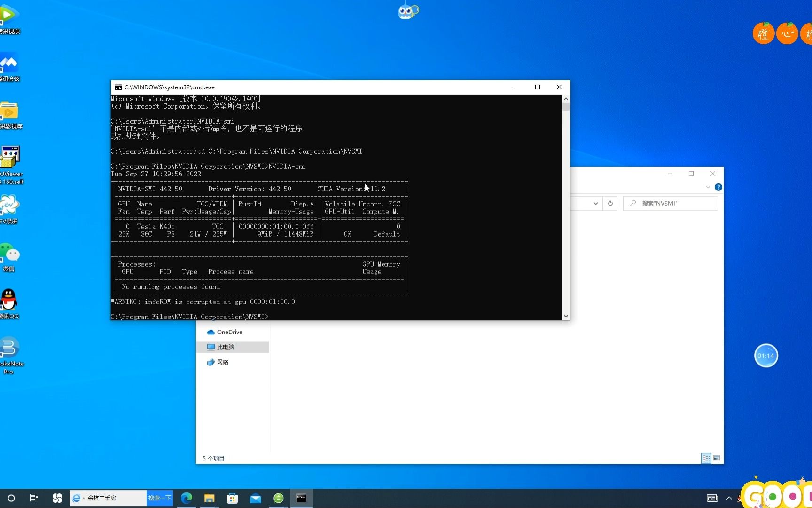Click refresh button in Explorer address bar
This screenshot has width=812, height=508.
(x=610, y=203)
